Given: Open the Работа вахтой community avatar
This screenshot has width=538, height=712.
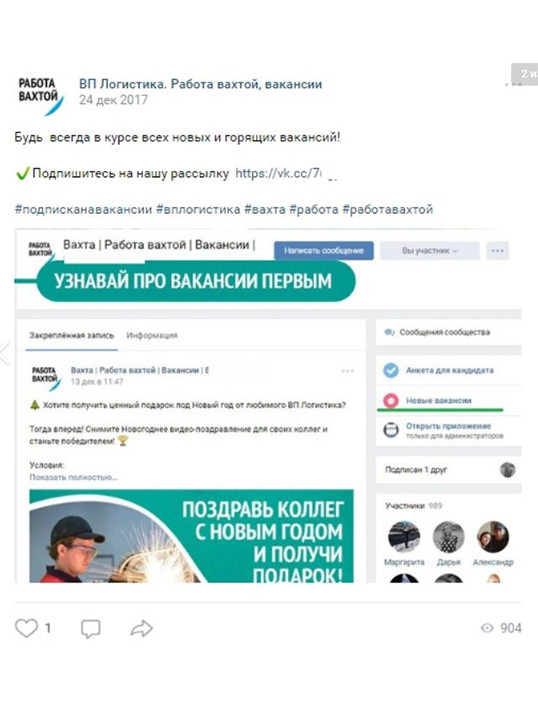Looking at the screenshot, I should 39,95.
